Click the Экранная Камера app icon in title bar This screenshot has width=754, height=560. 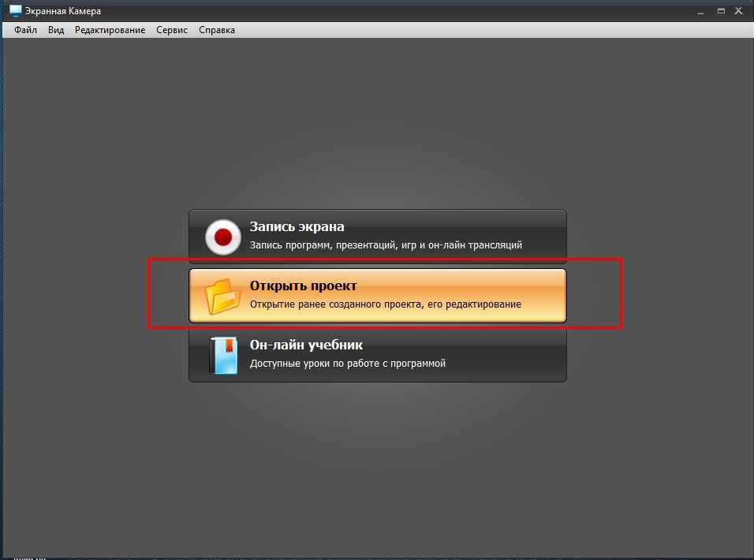coord(14,12)
